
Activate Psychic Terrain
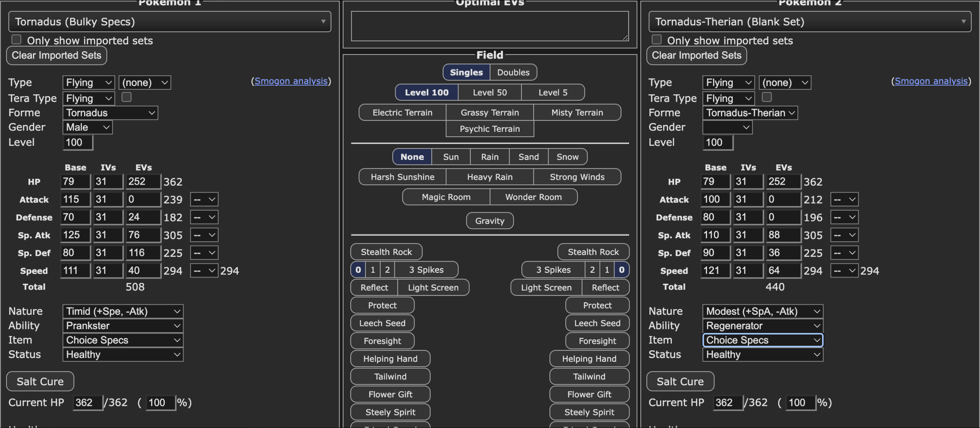[490, 129]
